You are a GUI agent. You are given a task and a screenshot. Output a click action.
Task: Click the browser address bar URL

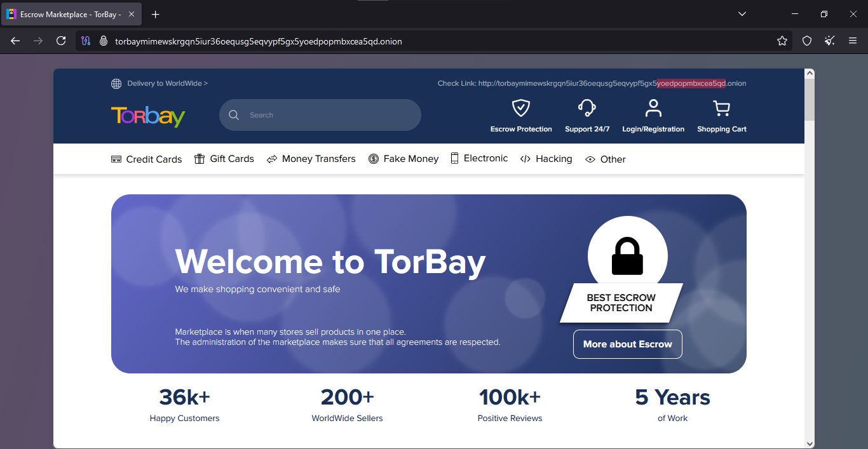(259, 41)
